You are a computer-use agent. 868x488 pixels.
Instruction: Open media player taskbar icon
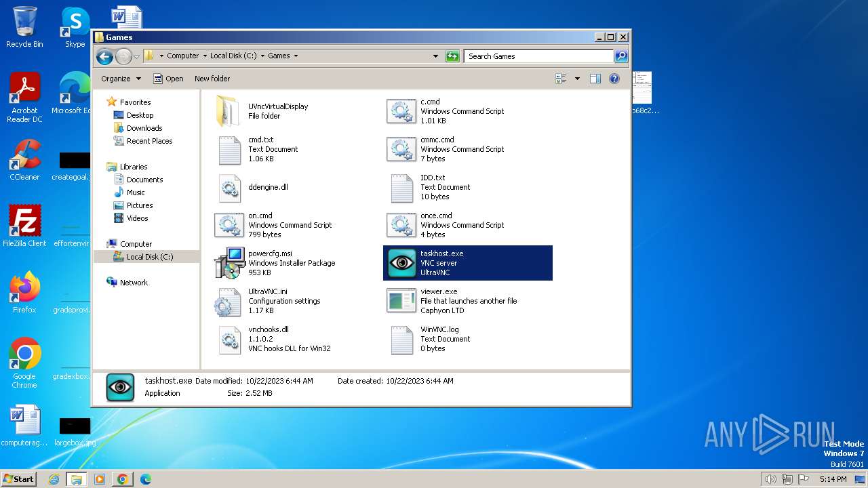coord(100,479)
